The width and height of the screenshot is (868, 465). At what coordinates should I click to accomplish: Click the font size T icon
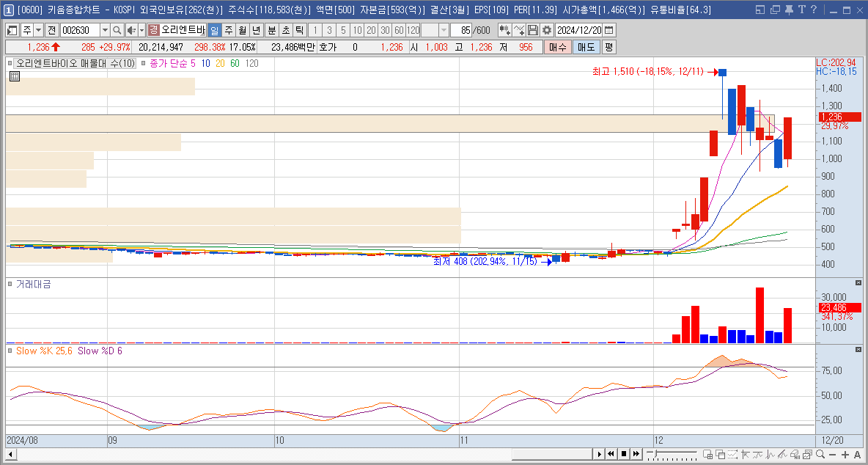(x=801, y=10)
